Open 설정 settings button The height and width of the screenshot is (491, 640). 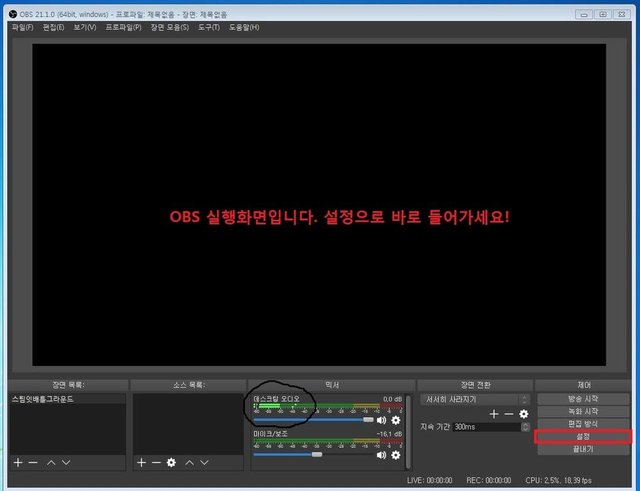583,437
